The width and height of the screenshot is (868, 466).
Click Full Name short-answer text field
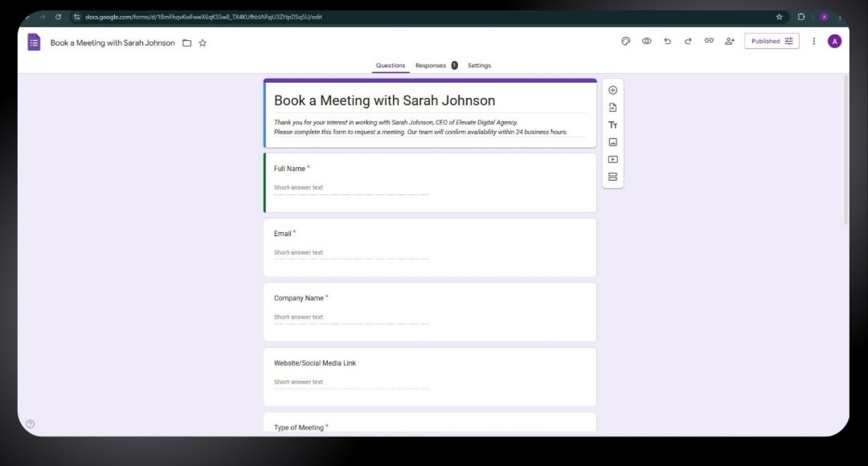(x=351, y=188)
